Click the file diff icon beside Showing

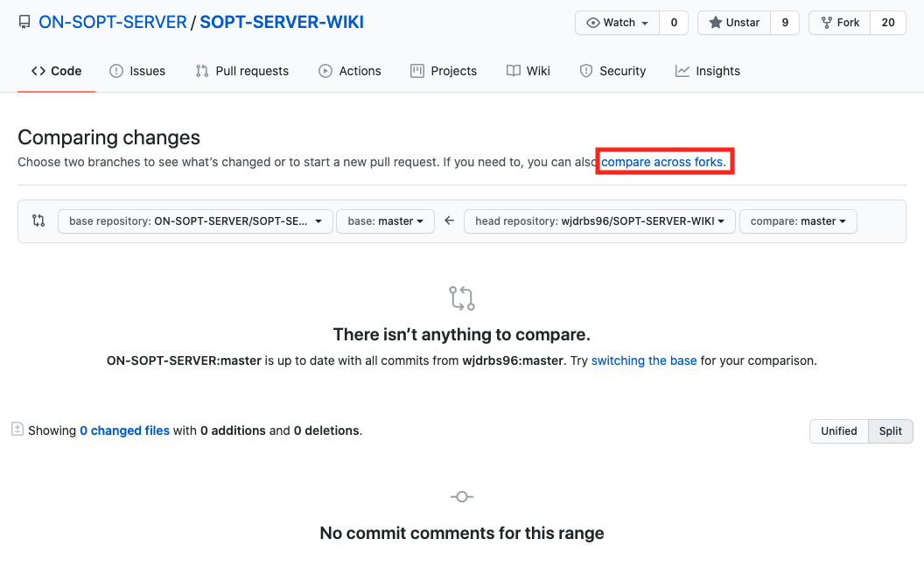(17, 429)
